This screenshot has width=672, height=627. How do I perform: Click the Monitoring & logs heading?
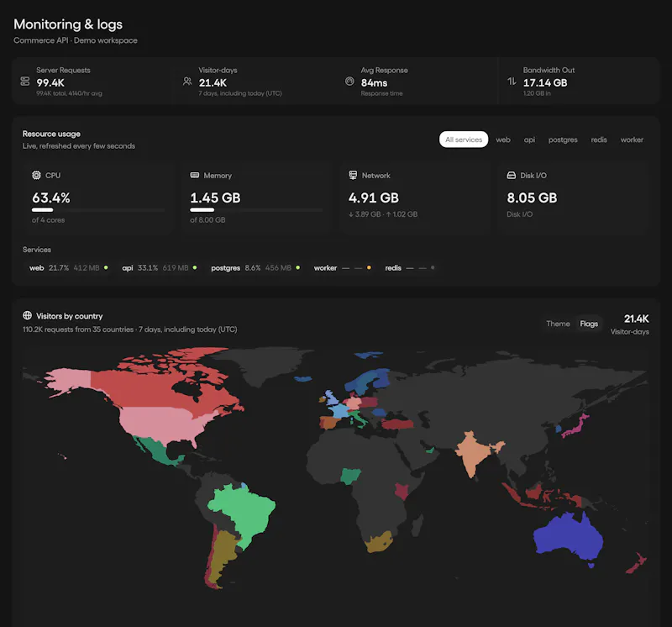pos(68,24)
